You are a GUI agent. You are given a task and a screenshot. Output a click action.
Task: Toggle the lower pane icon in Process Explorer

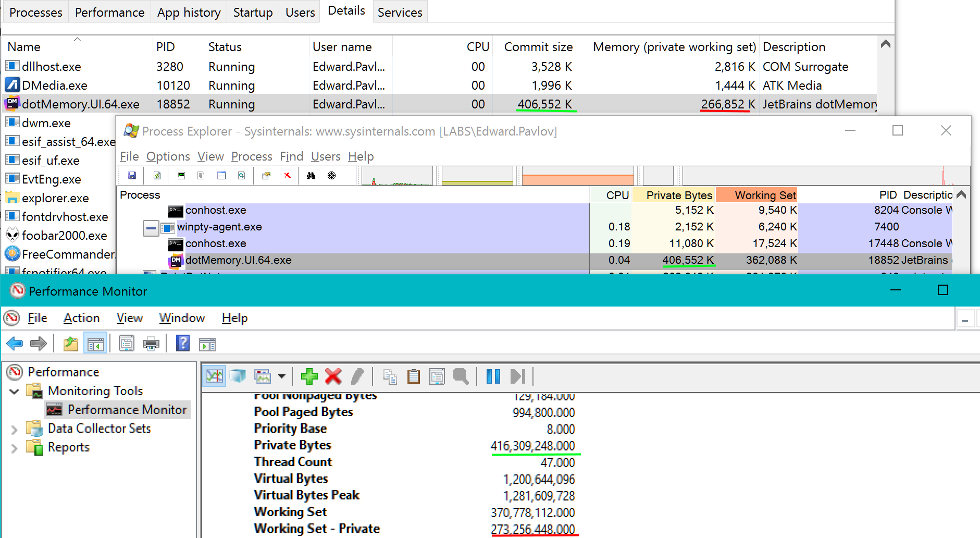point(221,176)
